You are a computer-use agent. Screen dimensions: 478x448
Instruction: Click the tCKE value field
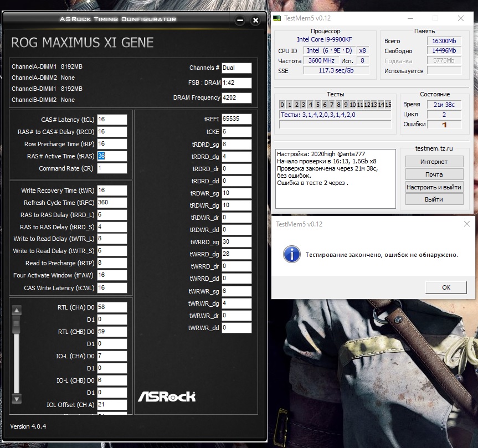237,132
